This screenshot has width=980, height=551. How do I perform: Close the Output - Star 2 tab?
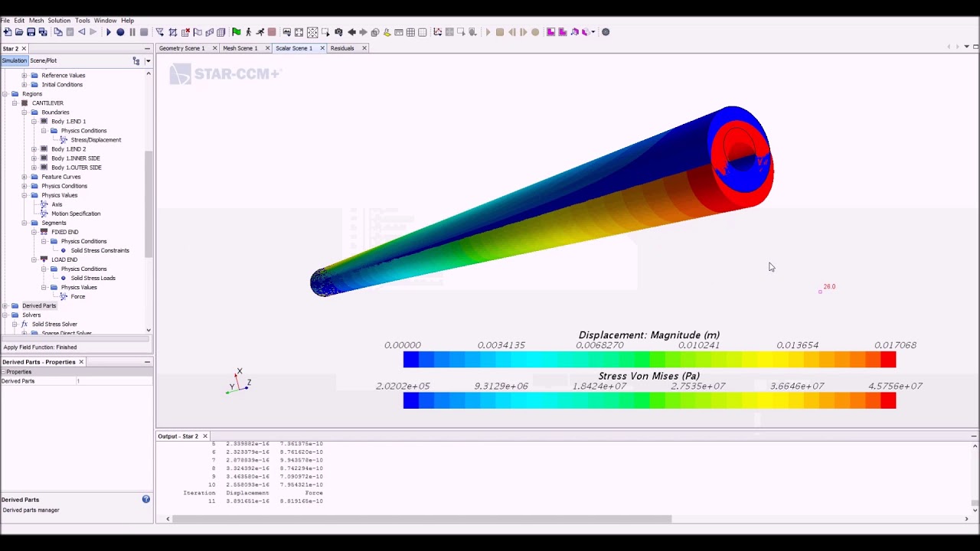(x=205, y=436)
